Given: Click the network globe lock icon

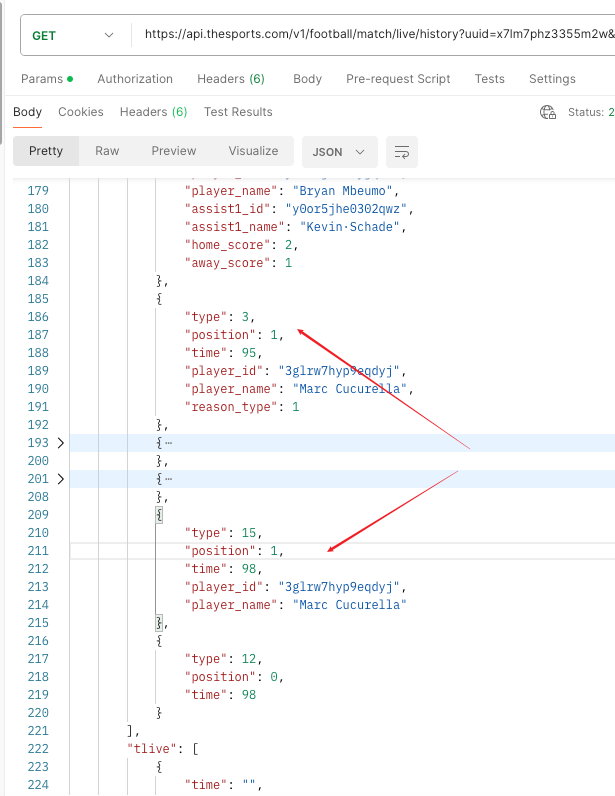Looking at the screenshot, I should tap(547, 112).
